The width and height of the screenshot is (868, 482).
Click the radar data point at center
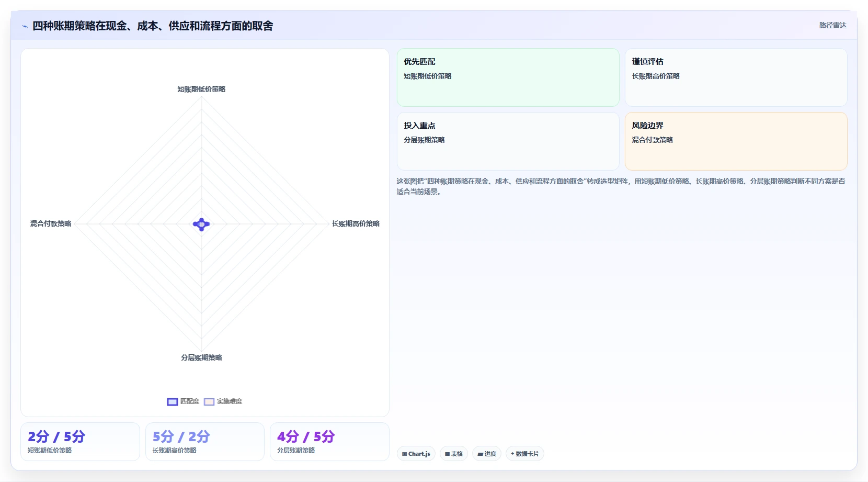[x=201, y=225]
